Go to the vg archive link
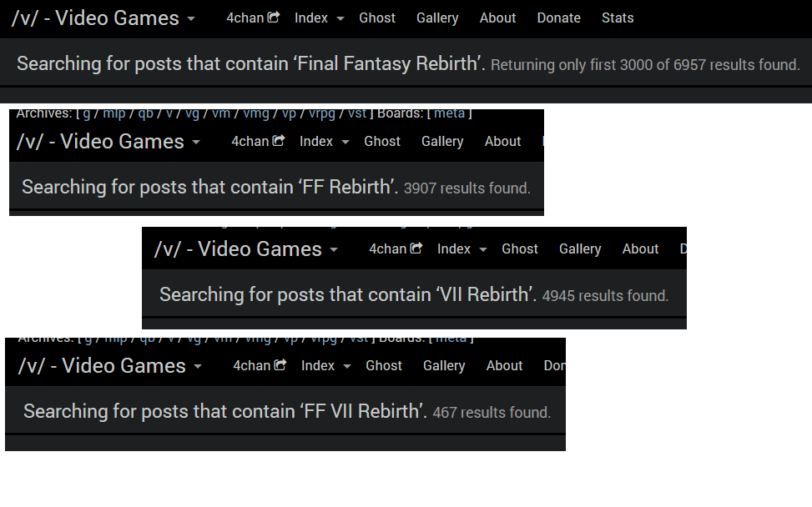 click(x=192, y=113)
